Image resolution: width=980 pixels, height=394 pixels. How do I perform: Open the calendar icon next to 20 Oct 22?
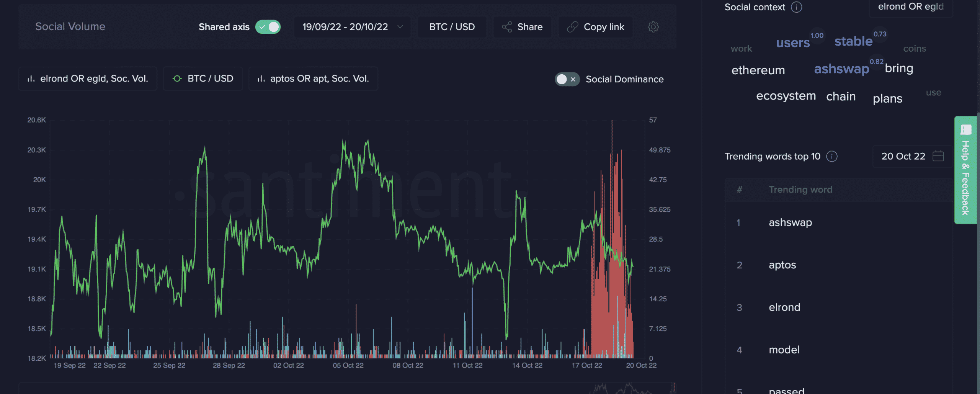click(x=938, y=156)
